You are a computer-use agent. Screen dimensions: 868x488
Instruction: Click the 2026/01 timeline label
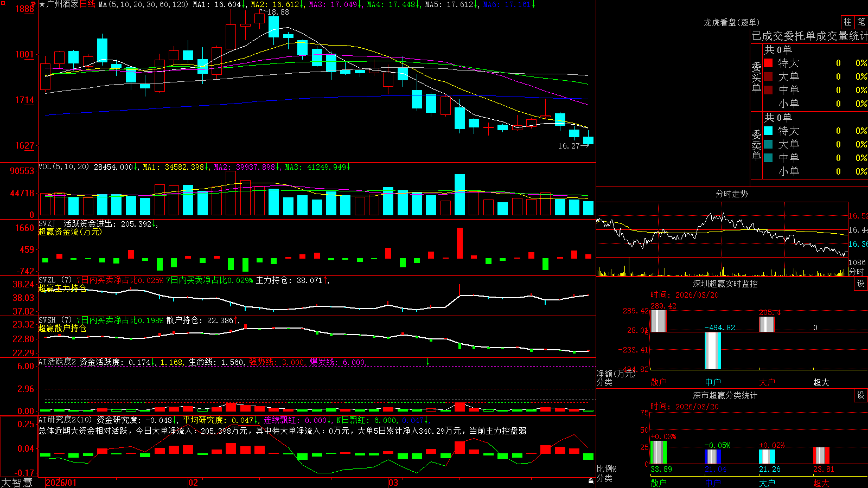61,483
